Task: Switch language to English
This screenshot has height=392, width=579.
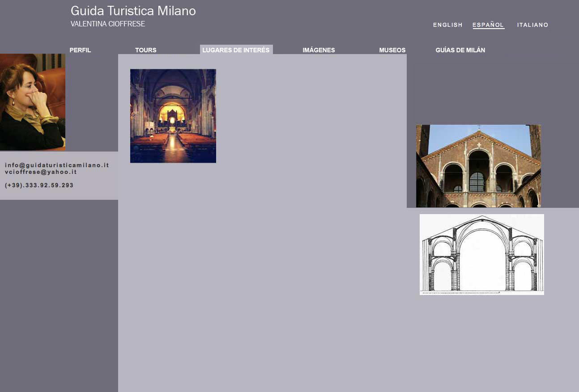Action: pyautogui.click(x=448, y=25)
